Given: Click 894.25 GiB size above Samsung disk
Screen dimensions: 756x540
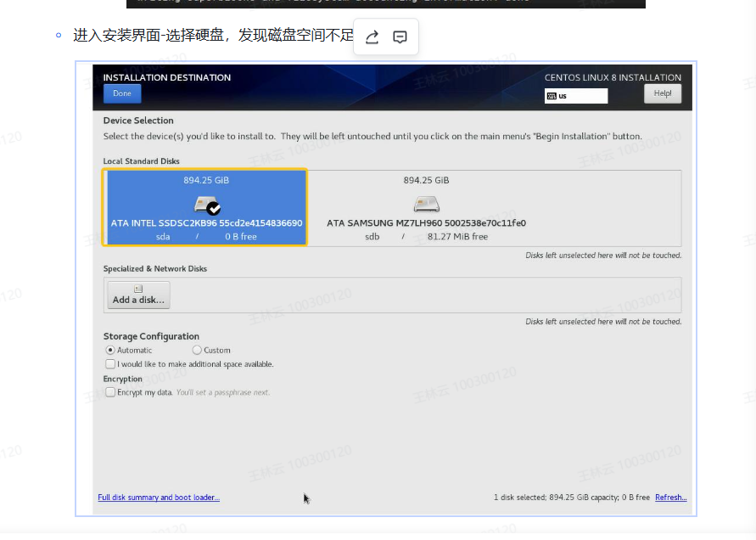Looking at the screenshot, I should 426,180.
